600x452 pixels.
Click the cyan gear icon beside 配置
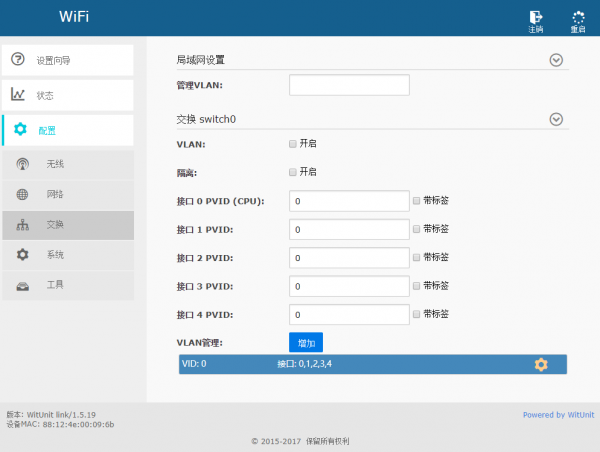click(x=20, y=129)
